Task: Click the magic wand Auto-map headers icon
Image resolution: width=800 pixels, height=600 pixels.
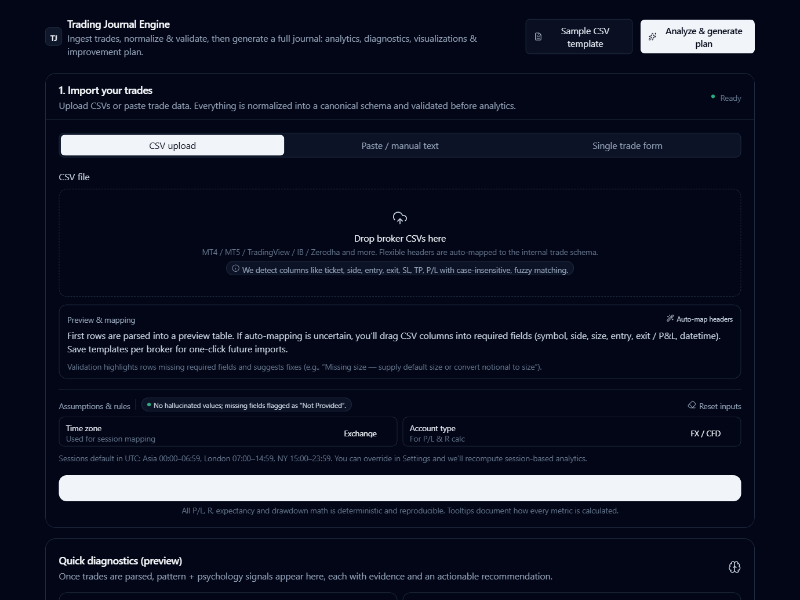Action: click(x=670, y=319)
